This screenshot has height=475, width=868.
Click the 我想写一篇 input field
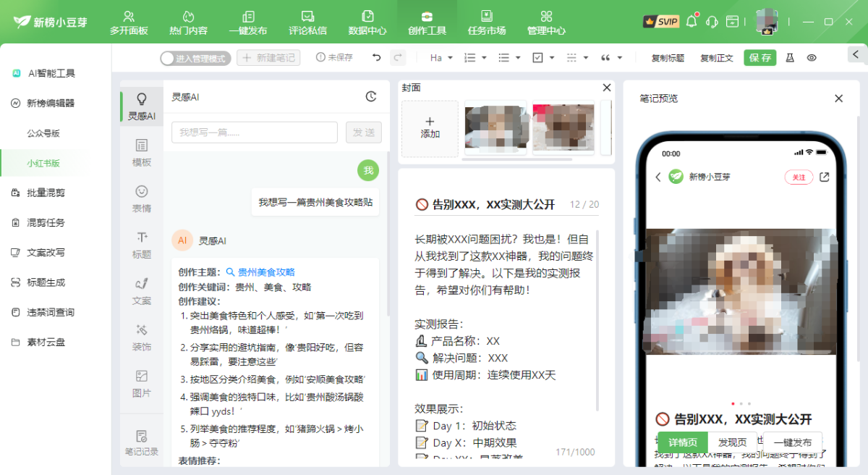coord(254,133)
